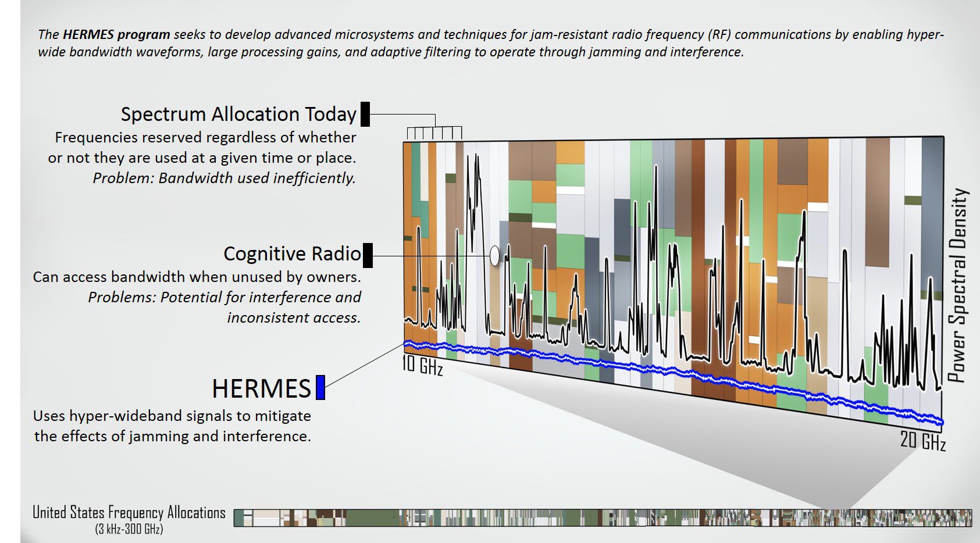
Task: Click the large HERMES heading
Action: pyautogui.click(x=262, y=388)
